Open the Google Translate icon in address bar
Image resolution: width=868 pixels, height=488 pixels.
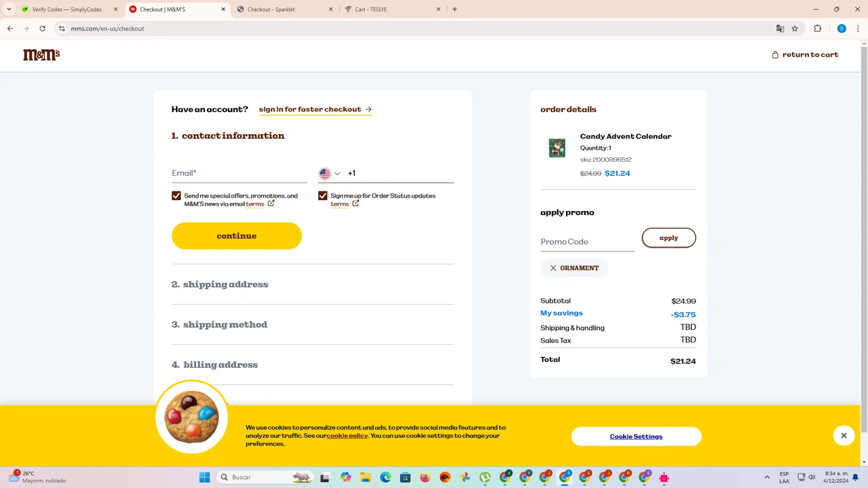coord(780,28)
